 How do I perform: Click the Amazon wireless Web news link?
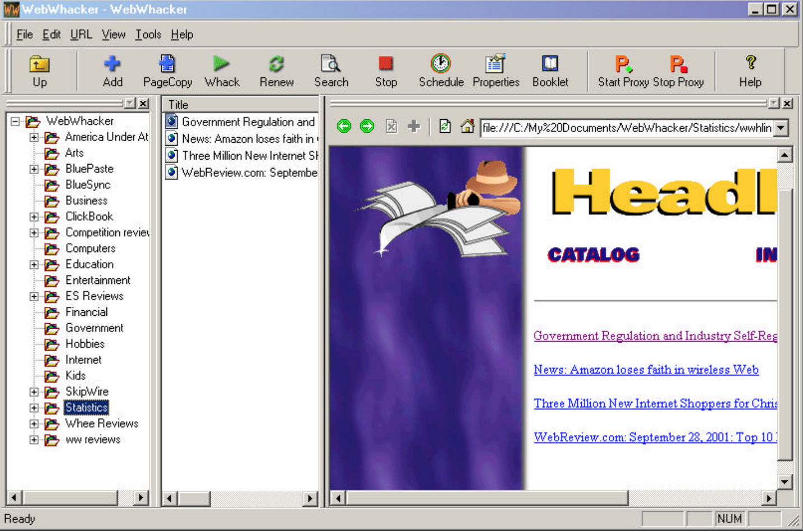pos(646,370)
